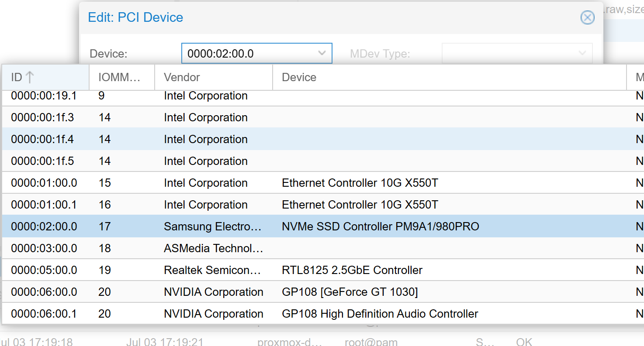Open the Device dropdown arrow
The image size is (644, 346).
[322, 53]
